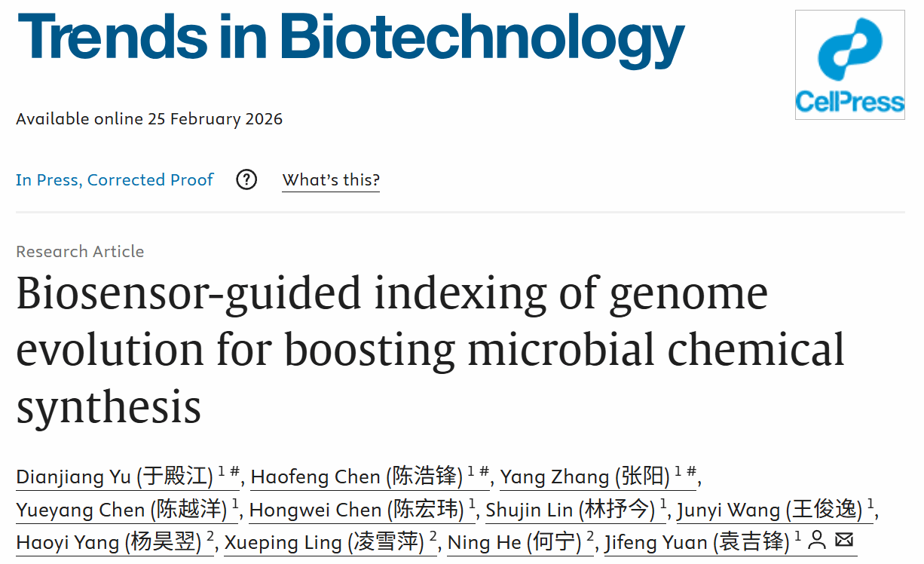
Task: Show author Yueyang Chen's info
Action: tap(121, 510)
